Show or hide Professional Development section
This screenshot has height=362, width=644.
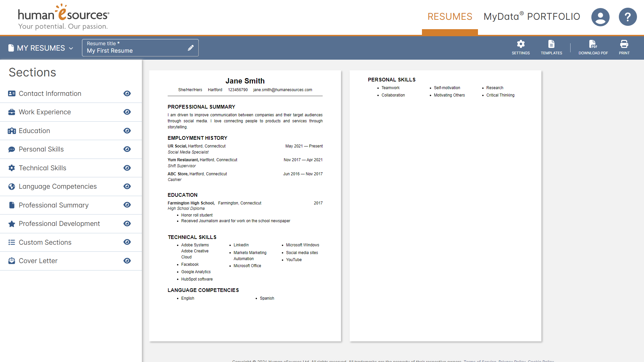(x=127, y=224)
